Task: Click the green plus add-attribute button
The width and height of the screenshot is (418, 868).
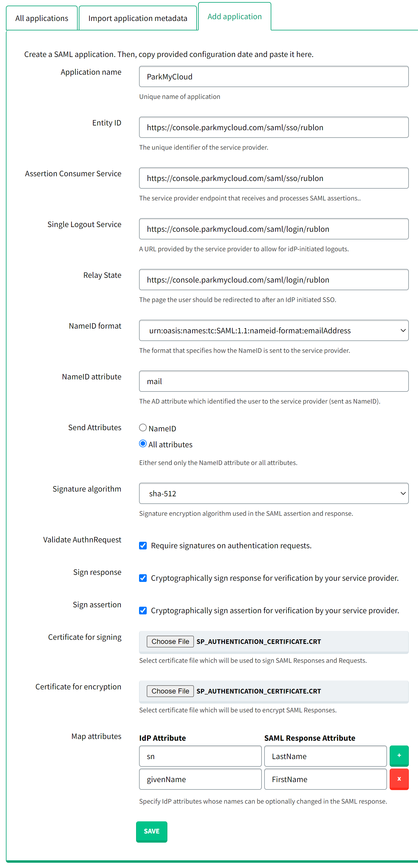Action: point(399,756)
